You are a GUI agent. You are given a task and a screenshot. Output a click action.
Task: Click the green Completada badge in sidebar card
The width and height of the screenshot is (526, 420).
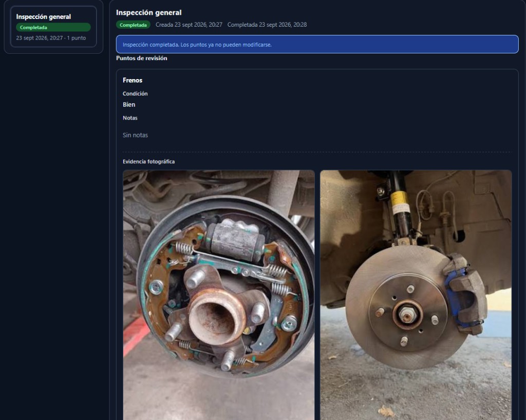pyautogui.click(x=53, y=28)
